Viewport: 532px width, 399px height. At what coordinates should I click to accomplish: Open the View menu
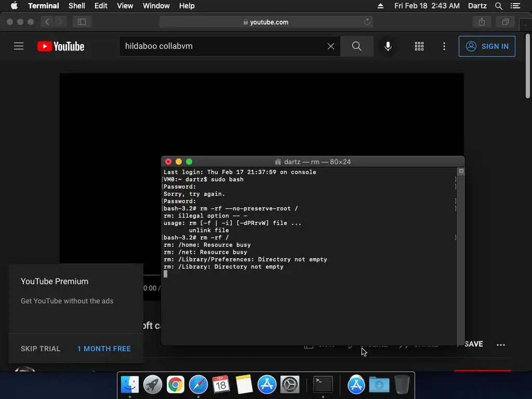[125, 6]
